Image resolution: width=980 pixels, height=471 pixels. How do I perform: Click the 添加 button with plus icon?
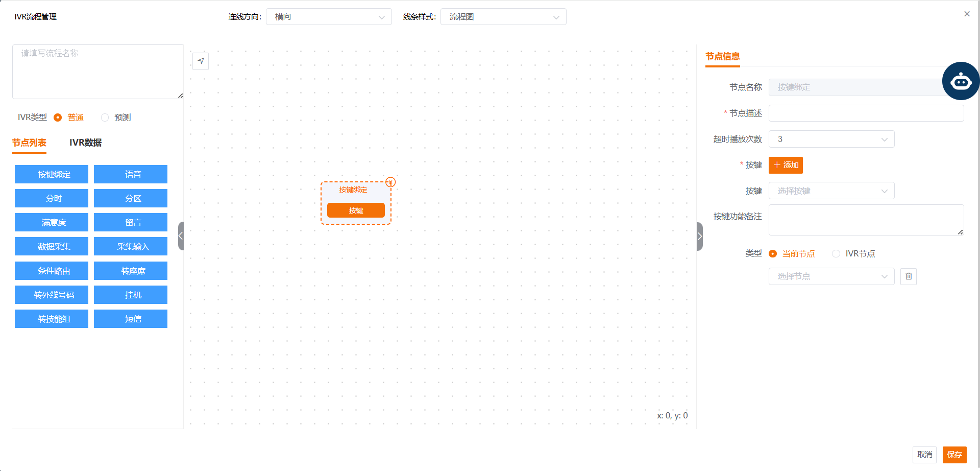click(x=786, y=165)
